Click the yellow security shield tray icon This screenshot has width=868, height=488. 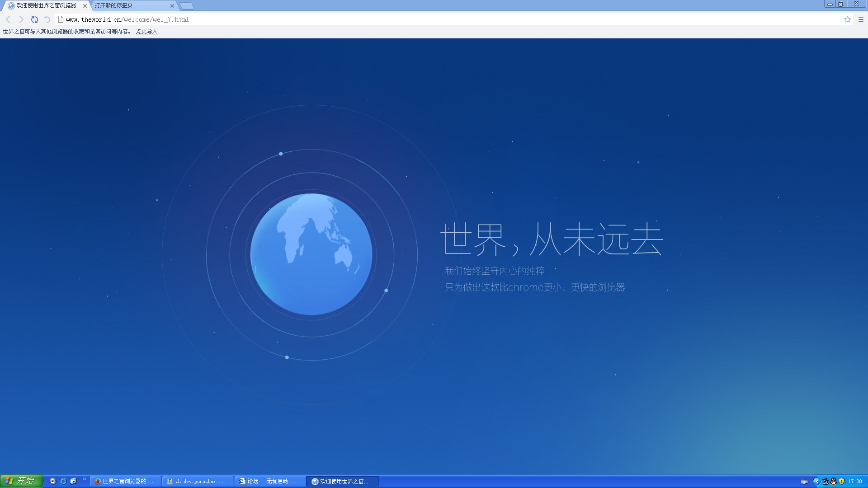841,481
